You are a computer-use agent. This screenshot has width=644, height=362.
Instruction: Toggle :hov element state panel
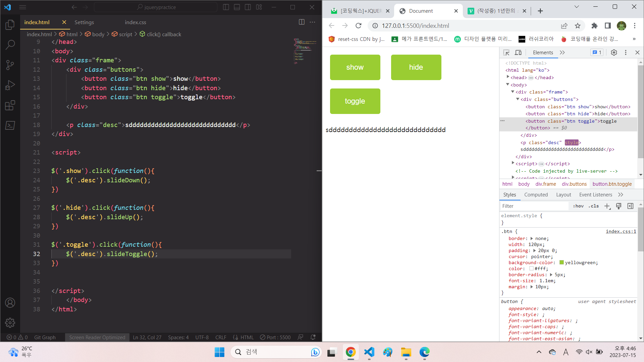coord(578,206)
